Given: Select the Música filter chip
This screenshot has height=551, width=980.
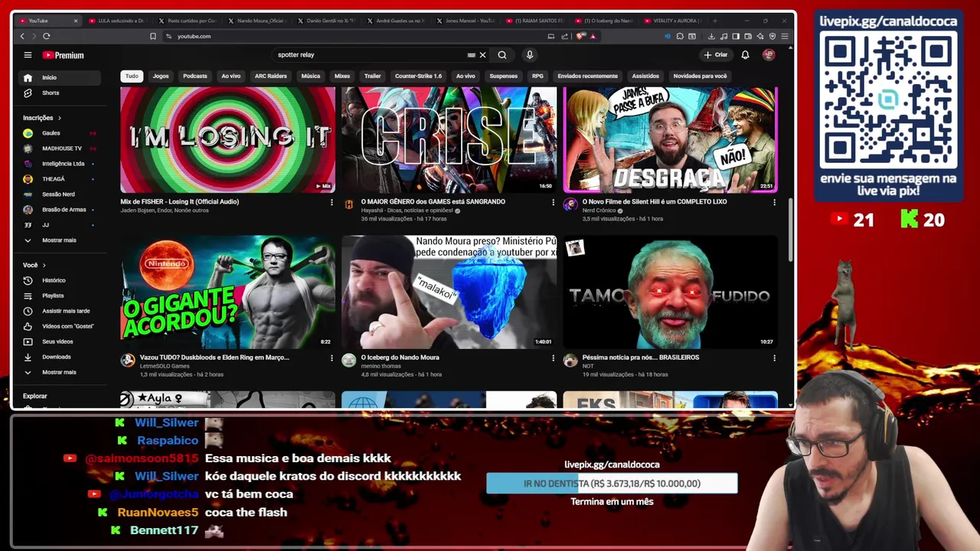Looking at the screenshot, I should tap(311, 76).
